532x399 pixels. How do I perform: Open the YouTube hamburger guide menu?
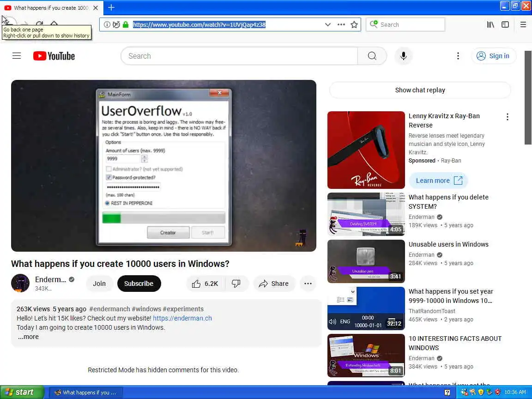tap(17, 56)
